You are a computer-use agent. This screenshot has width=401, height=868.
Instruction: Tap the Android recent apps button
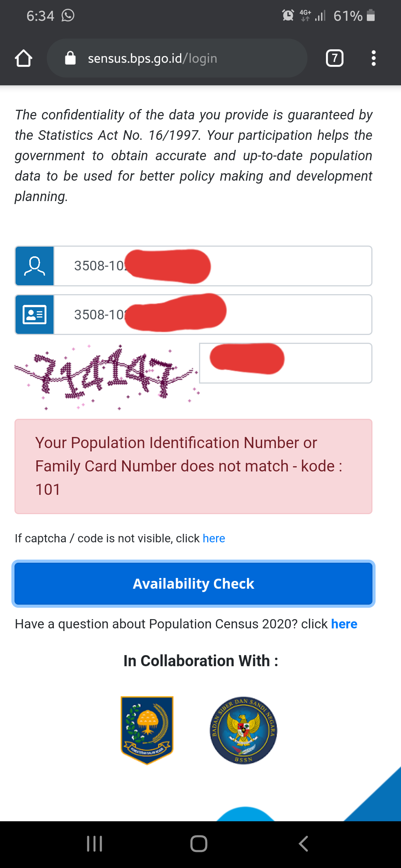[x=94, y=844]
